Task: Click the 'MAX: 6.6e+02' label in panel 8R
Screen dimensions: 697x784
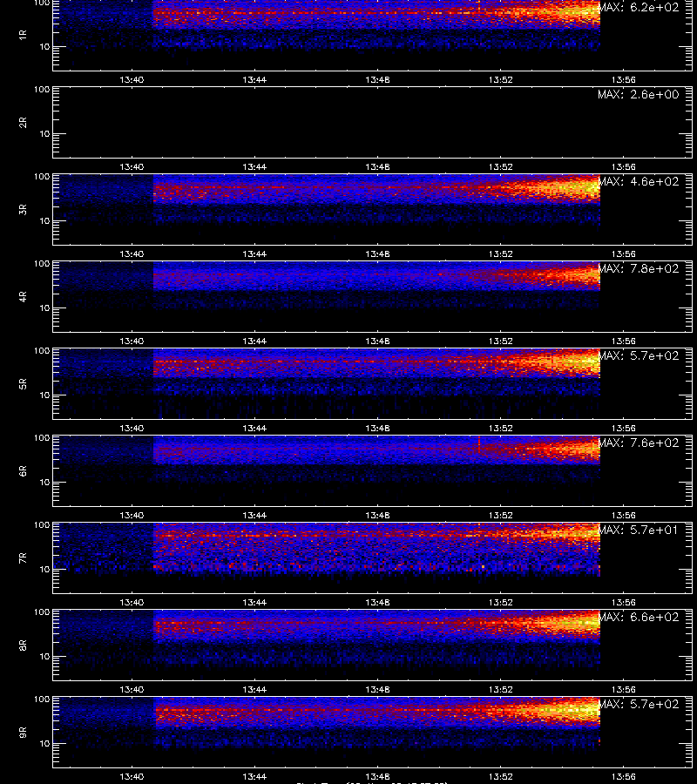Action: tap(639, 617)
